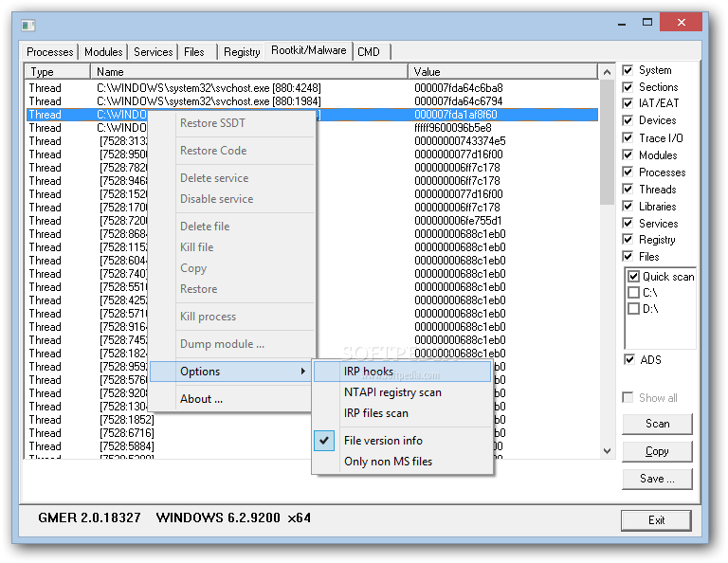Check the D:\ drive box
Image resolution: width=728 pixels, height=563 pixels.
tap(634, 309)
